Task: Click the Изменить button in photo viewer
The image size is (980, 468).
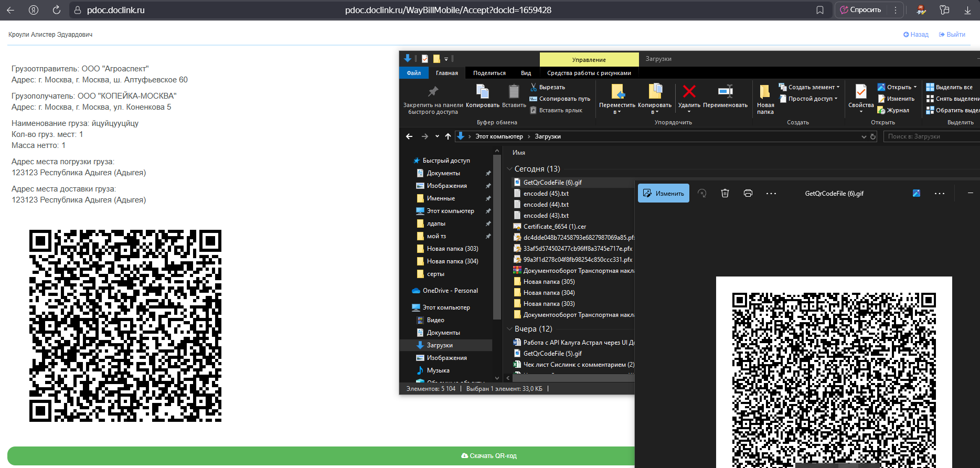Action: tap(664, 193)
